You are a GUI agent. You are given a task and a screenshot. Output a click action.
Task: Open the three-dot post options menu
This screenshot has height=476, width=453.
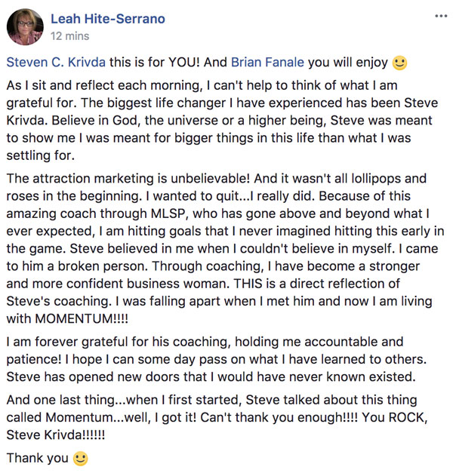coord(441,16)
